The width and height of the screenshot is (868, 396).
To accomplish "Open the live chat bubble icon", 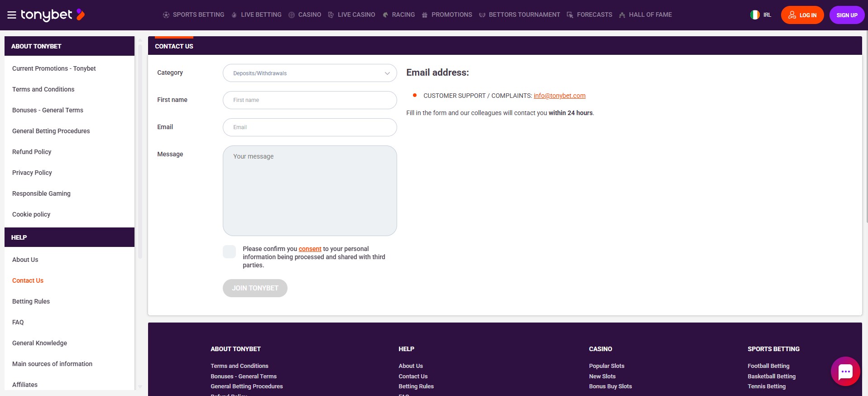I will (x=845, y=372).
